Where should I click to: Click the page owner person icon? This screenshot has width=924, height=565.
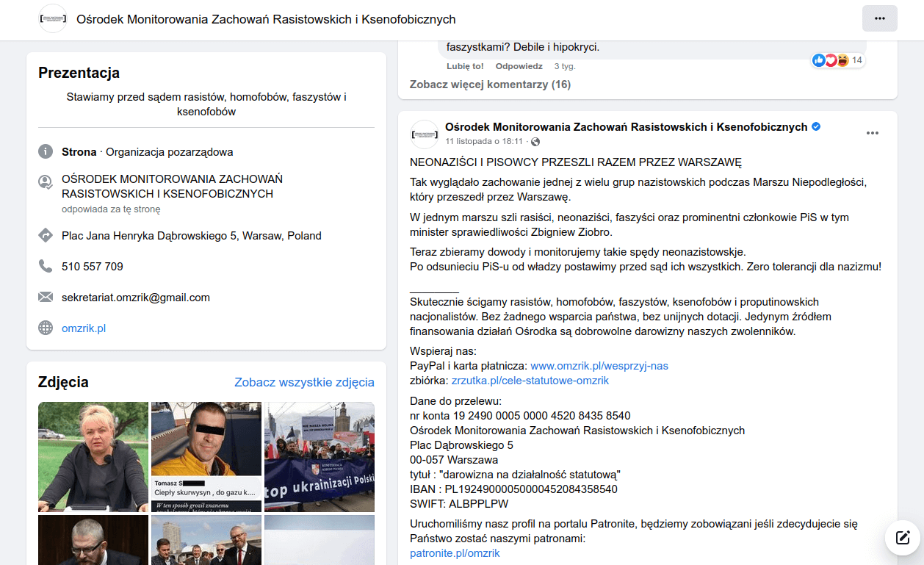(46, 182)
